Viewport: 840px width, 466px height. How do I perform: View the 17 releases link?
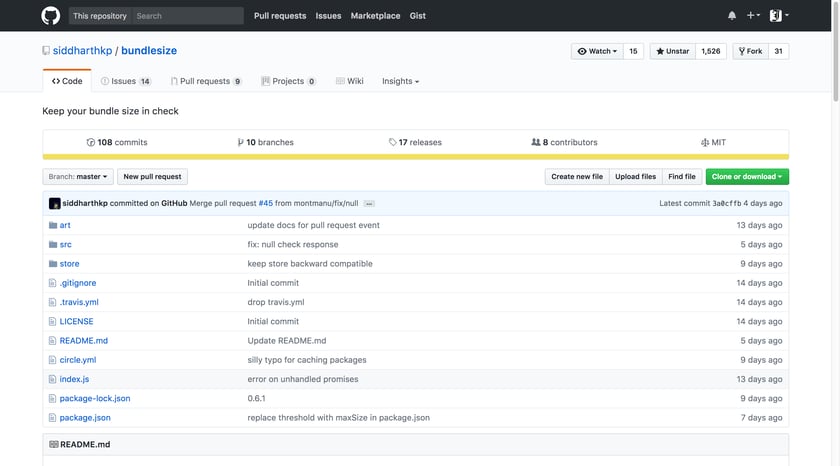pos(415,142)
